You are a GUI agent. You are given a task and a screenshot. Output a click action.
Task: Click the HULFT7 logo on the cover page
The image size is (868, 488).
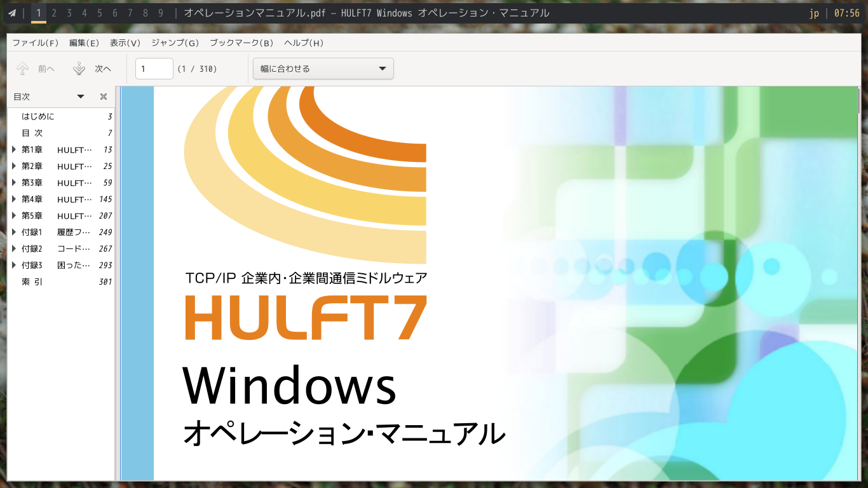306,317
